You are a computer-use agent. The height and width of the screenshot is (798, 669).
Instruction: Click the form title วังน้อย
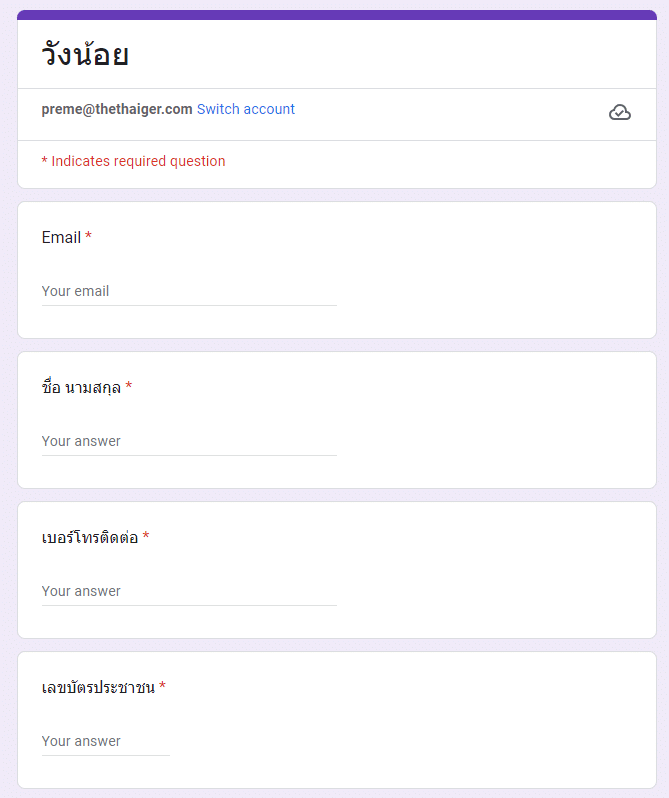tap(85, 54)
